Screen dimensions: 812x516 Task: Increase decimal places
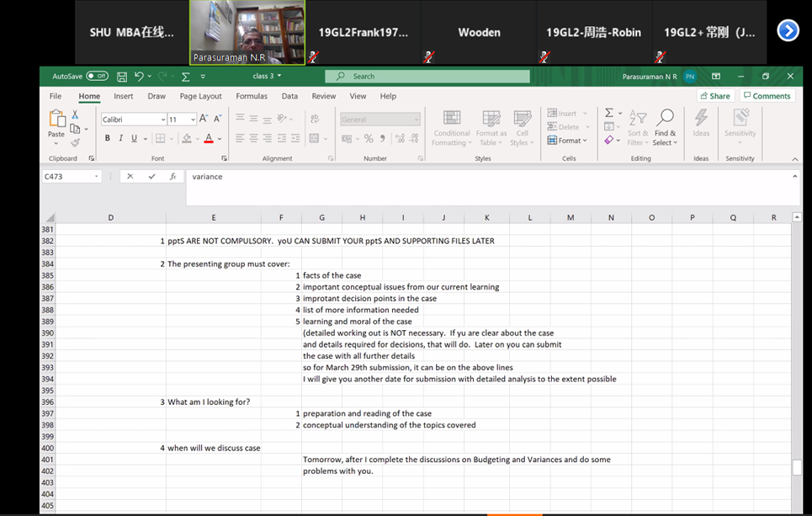coord(400,138)
